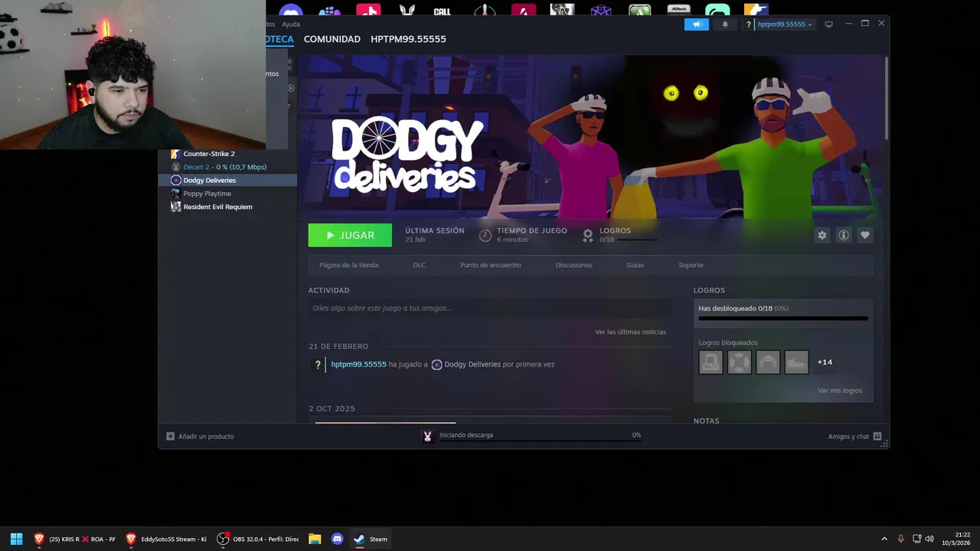Image resolution: width=980 pixels, height=551 pixels.
Task: Click the third locked achievement thumbnail
Action: click(x=768, y=362)
